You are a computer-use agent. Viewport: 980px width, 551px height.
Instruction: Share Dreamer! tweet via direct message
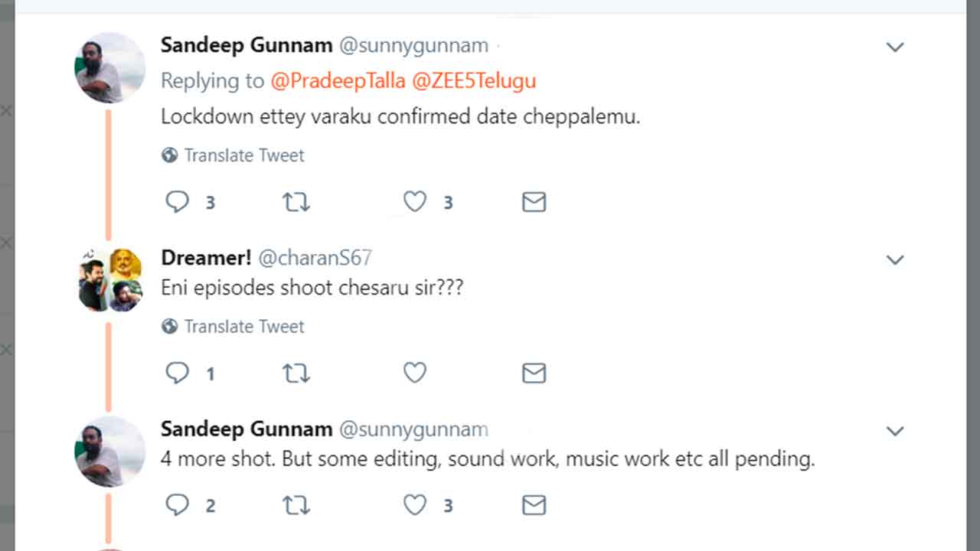tap(534, 373)
